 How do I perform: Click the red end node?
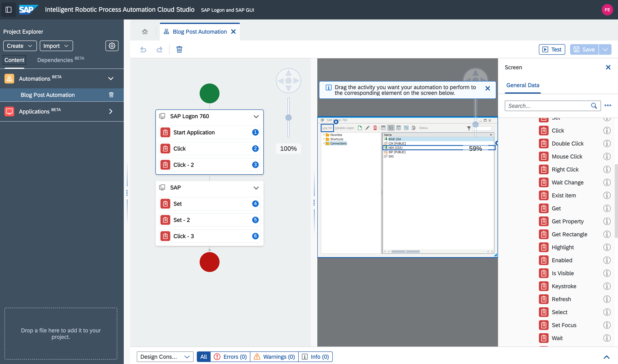point(209,262)
